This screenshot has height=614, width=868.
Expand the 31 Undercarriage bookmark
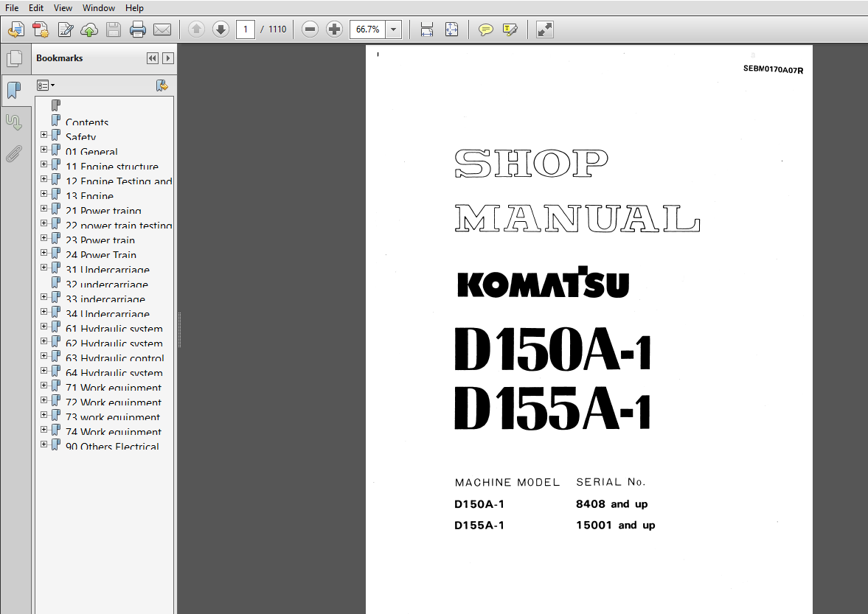tap(44, 267)
